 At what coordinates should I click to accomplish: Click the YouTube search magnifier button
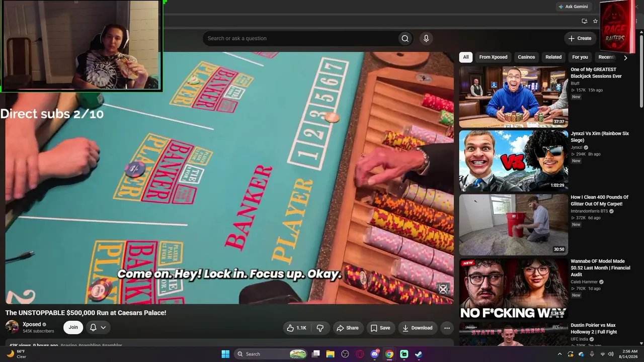[405, 39]
